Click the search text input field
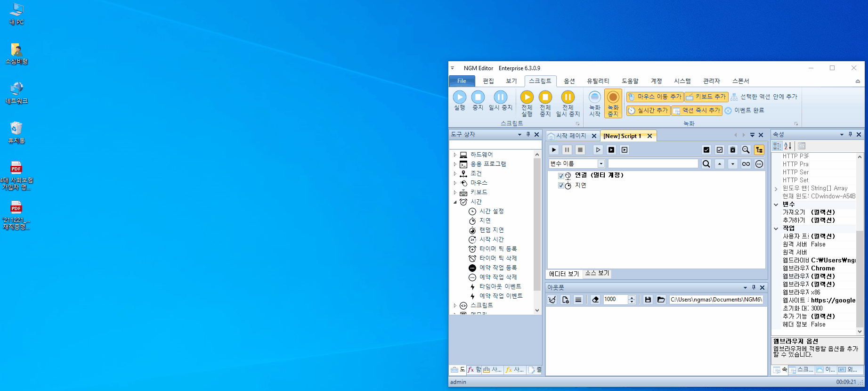 pyautogui.click(x=653, y=163)
